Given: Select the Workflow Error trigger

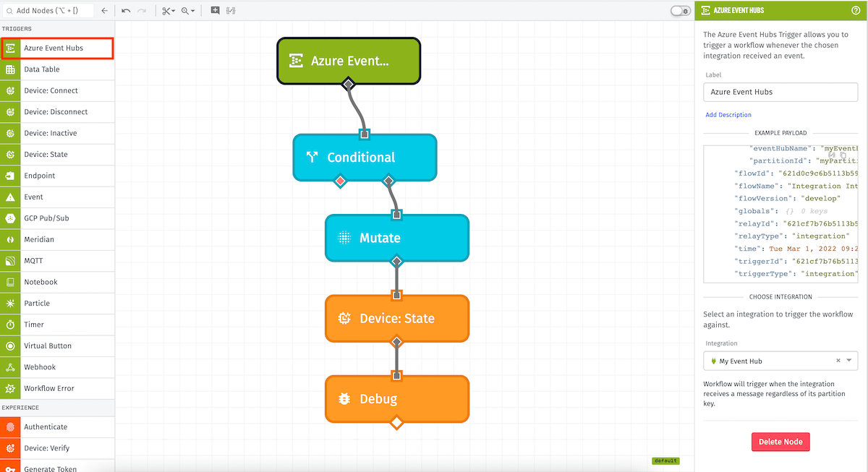Looking at the screenshot, I should click(57, 388).
